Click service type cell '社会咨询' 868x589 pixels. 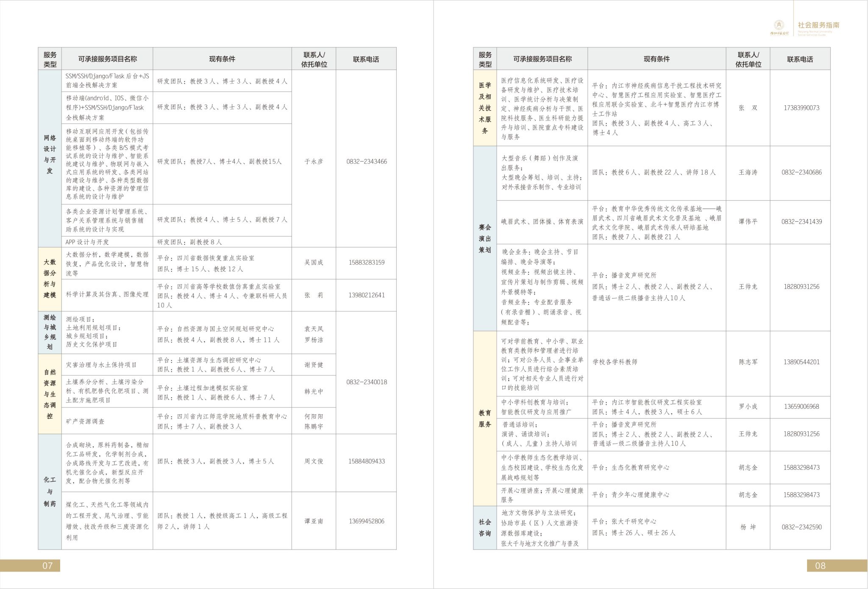pos(485,528)
